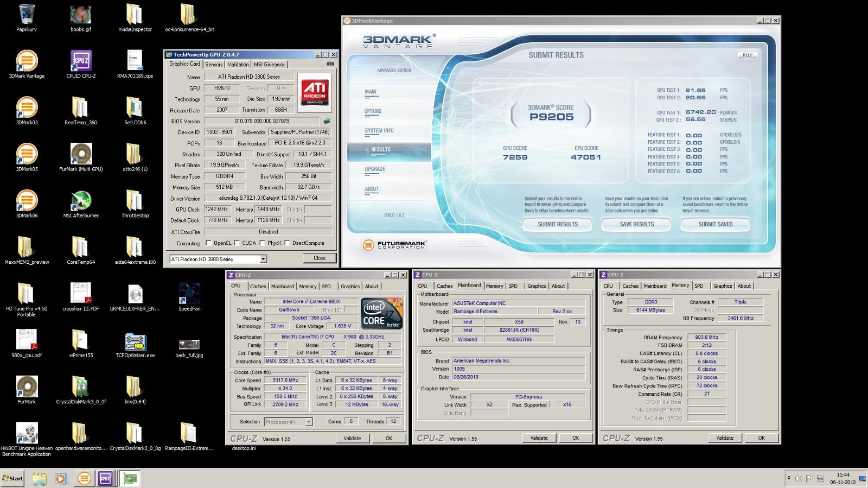Screen dimensions: 868x488
Task: Click the HELP button in 3DMark Vantage
Action: pos(747,55)
